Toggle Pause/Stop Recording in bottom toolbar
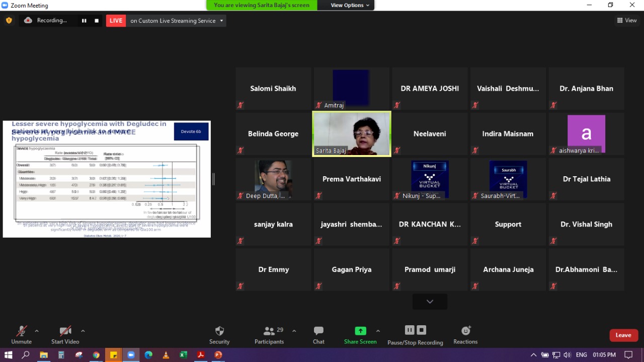This screenshot has width=644, height=362. coord(415,335)
